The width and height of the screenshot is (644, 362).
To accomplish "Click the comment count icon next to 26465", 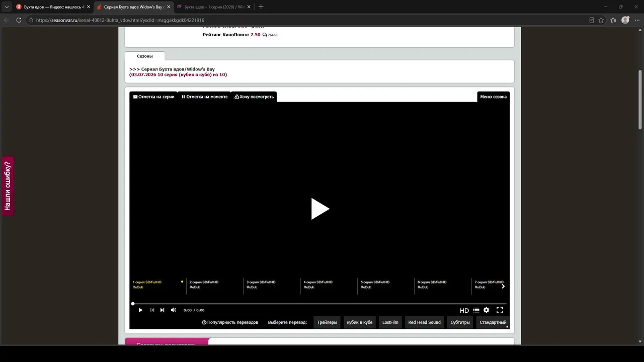I will pos(265,35).
